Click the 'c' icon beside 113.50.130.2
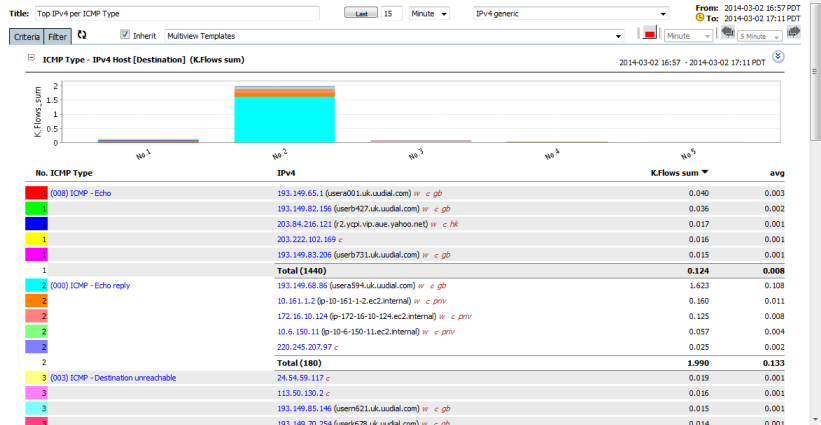821x425 pixels. pyautogui.click(x=328, y=393)
